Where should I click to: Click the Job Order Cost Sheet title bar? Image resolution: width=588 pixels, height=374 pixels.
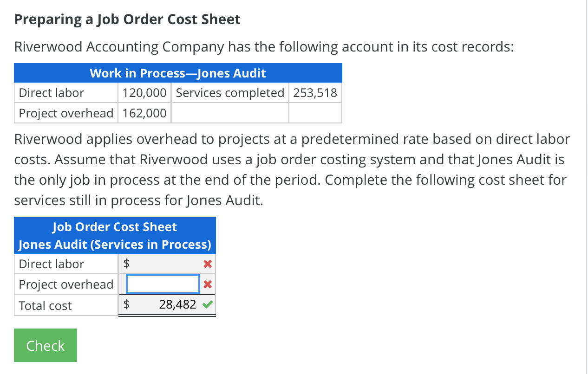pos(115,226)
